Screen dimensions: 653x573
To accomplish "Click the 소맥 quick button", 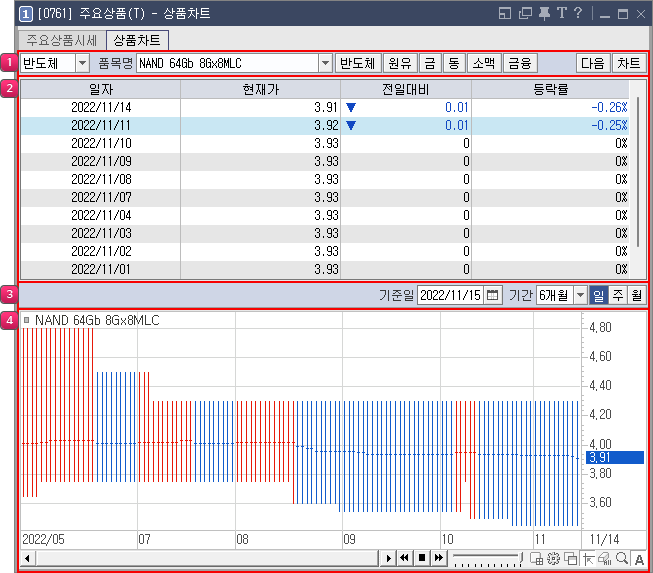I will 484,63.
